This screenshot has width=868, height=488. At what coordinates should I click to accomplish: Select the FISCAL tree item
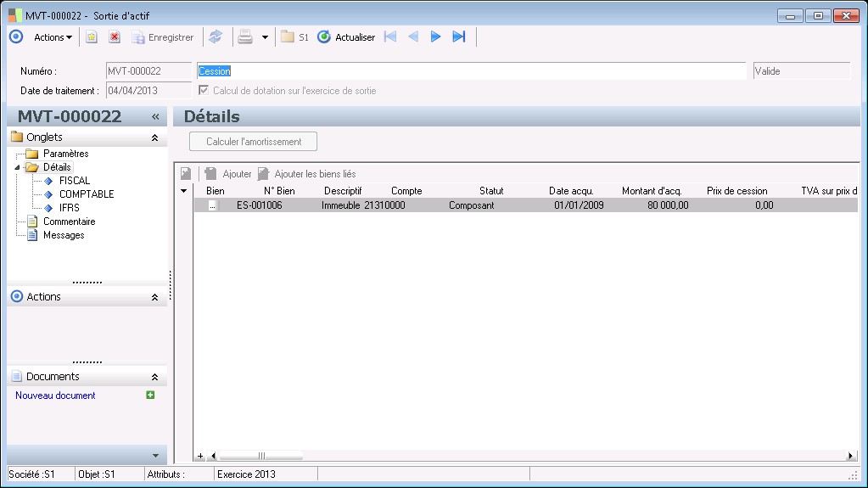tap(75, 181)
